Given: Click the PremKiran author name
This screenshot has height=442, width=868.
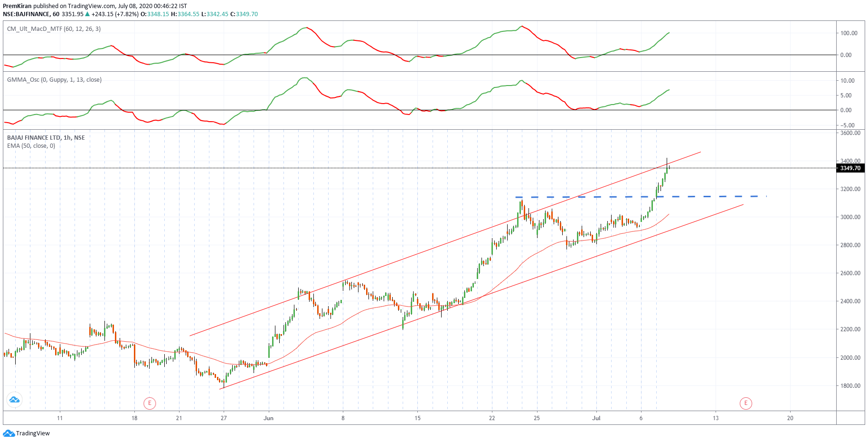Looking at the screenshot, I should click(17, 6).
